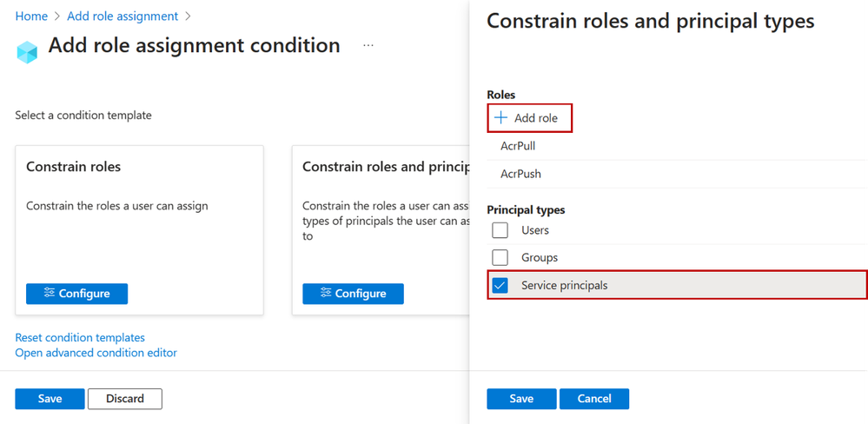This screenshot has width=868, height=424.
Task: Cancel the constrain roles panel
Action: [x=594, y=398]
